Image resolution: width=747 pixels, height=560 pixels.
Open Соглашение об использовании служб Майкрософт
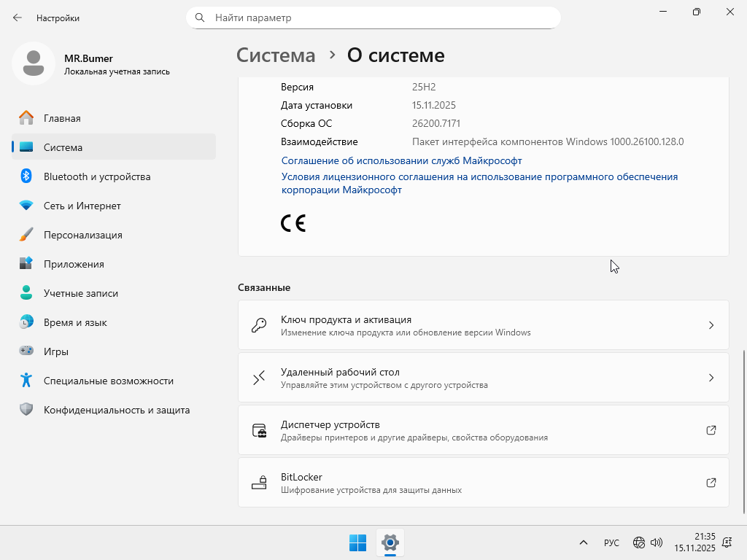(401, 160)
